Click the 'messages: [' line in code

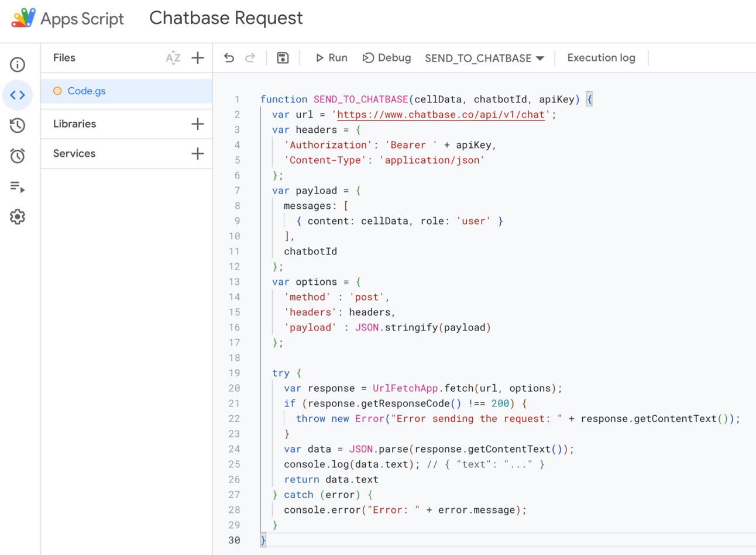coord(316,206)
